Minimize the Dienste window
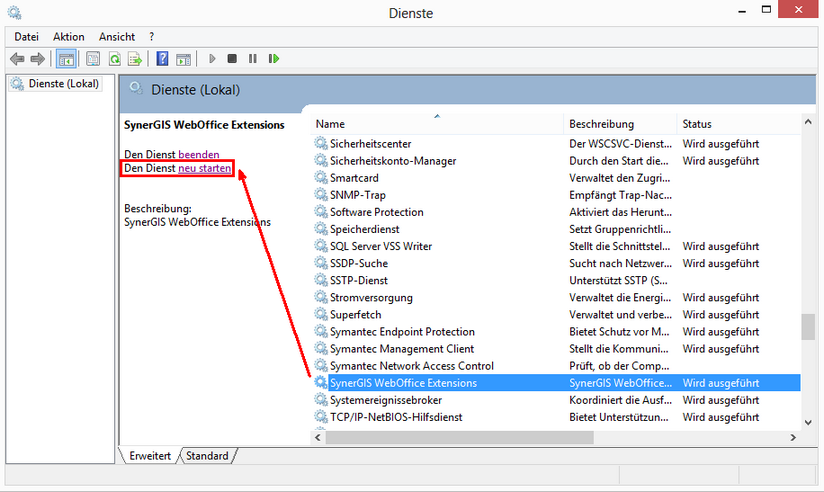The image size is (824, 492). point(742,11)
